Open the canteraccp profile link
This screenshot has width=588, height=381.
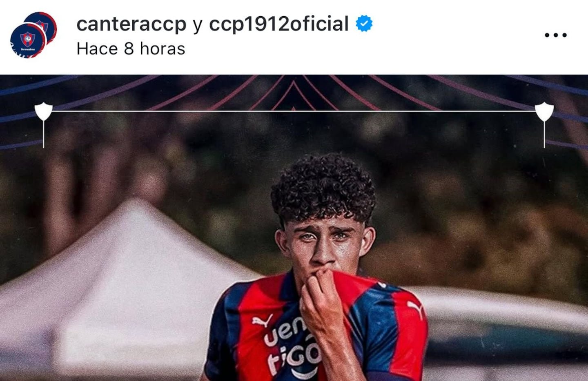point(131,24)
